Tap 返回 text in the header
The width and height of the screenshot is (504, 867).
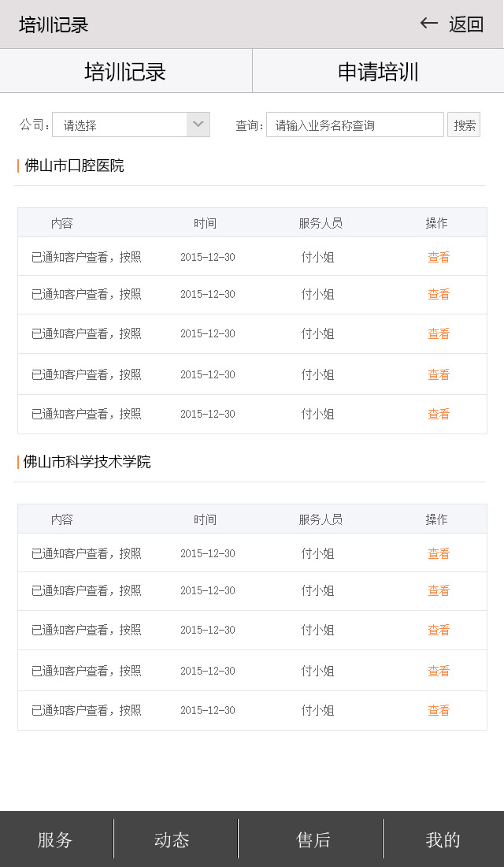click(466, 24)
